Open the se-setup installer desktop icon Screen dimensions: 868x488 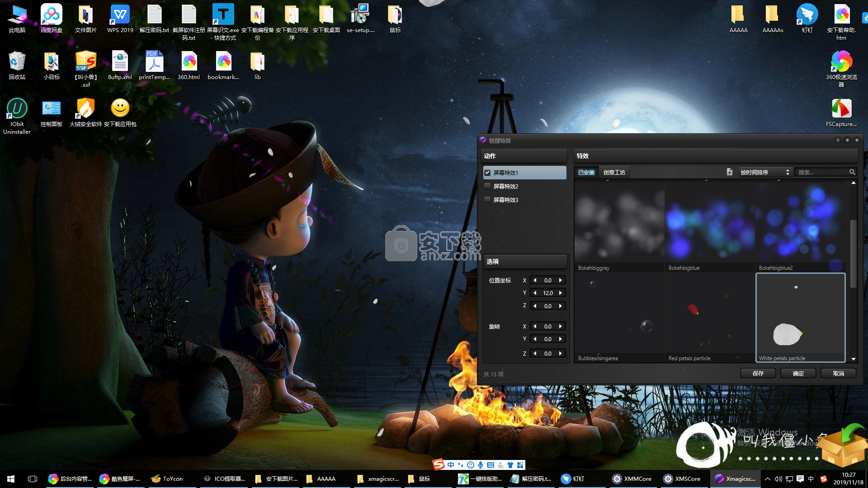click(361, 19)
